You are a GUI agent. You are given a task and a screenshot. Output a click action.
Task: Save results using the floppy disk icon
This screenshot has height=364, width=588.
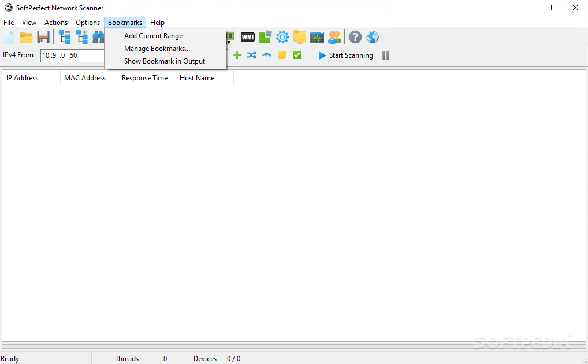point(43,37)
